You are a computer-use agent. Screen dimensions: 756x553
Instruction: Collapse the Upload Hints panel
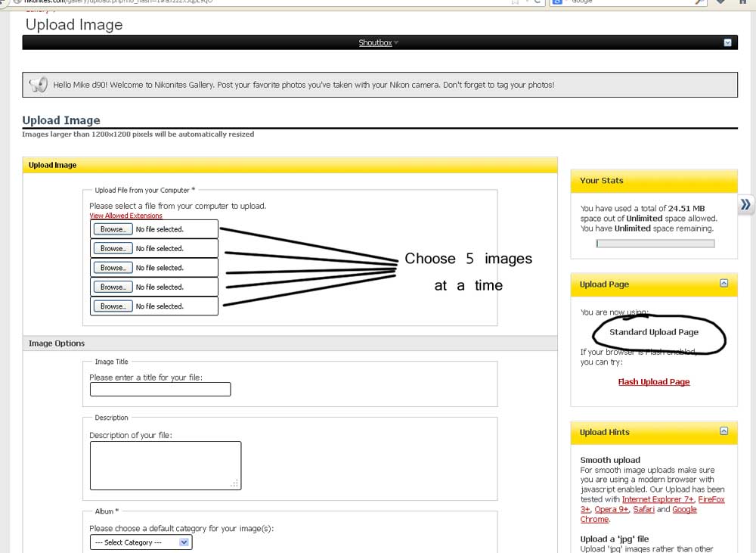pyautogui.click(x=723, y=431)
